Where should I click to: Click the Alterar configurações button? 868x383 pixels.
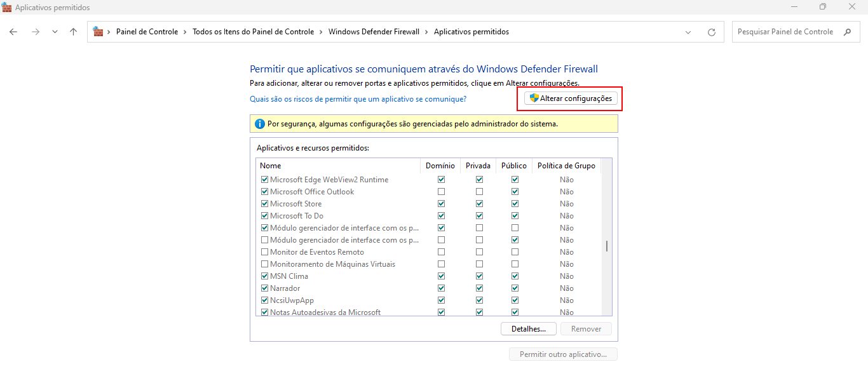(x=571, y=98)
